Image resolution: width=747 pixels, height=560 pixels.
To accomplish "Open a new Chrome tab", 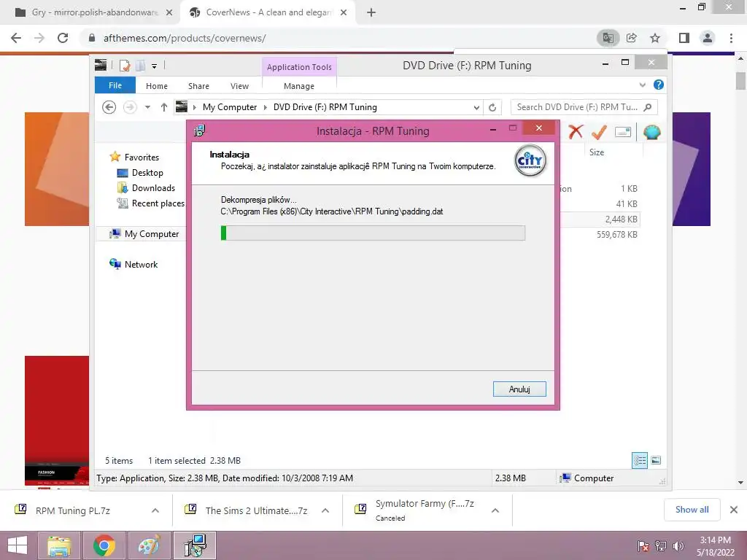I will (371, 13).
